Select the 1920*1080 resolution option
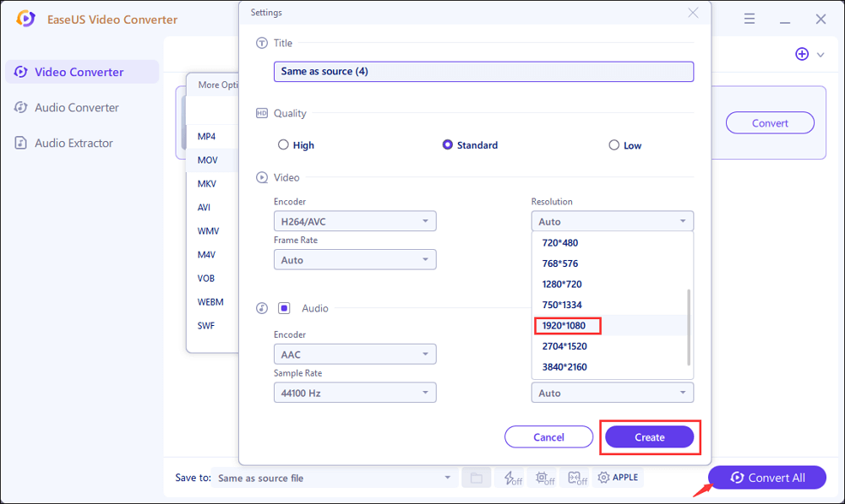The image size is (845, 504). (x=566, y=325)
